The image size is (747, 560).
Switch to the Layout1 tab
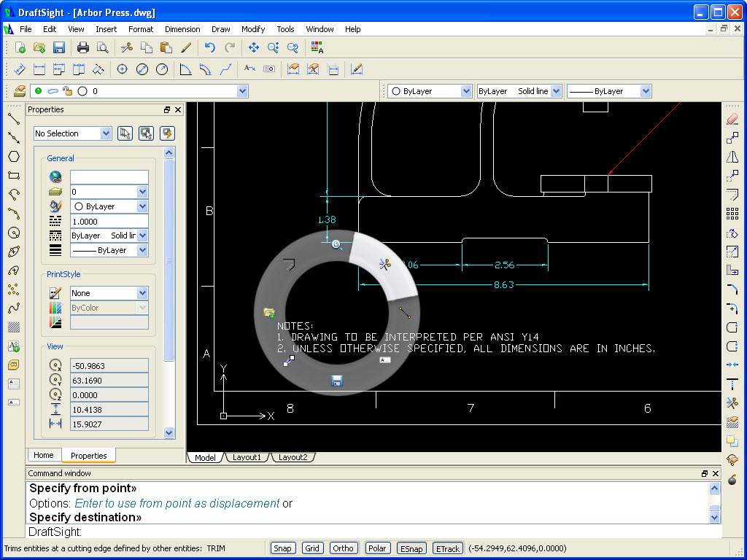pyautogui.click(x=247, y=457)
